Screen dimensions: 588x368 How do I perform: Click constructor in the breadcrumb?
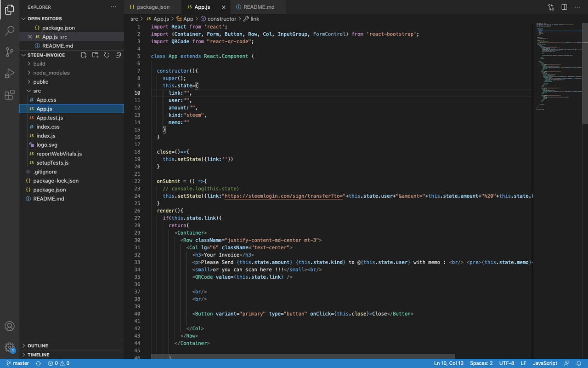[218, 19]
